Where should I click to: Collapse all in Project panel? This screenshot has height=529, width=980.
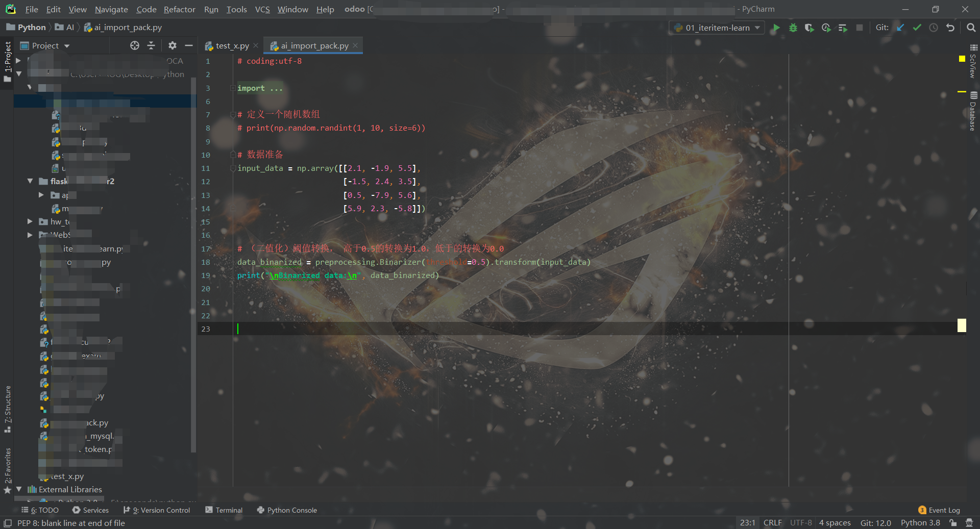click(151, 45)
